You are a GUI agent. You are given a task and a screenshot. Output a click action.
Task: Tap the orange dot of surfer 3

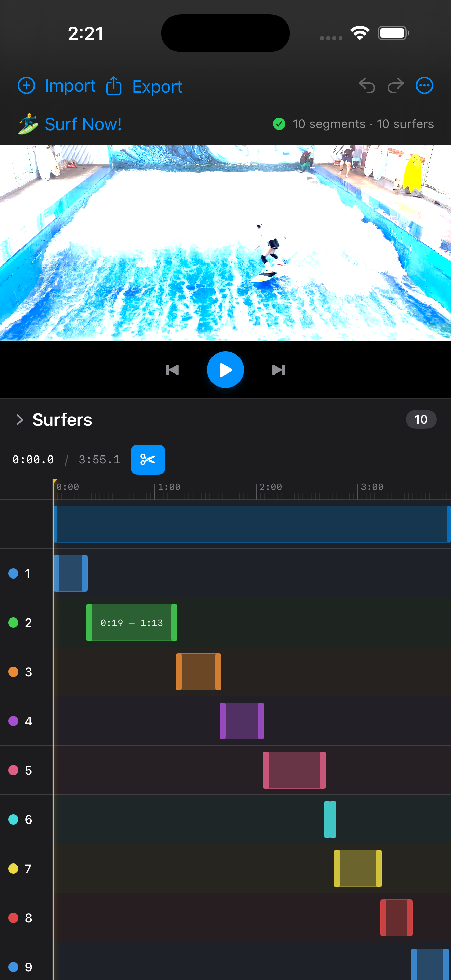pos(13,672)
